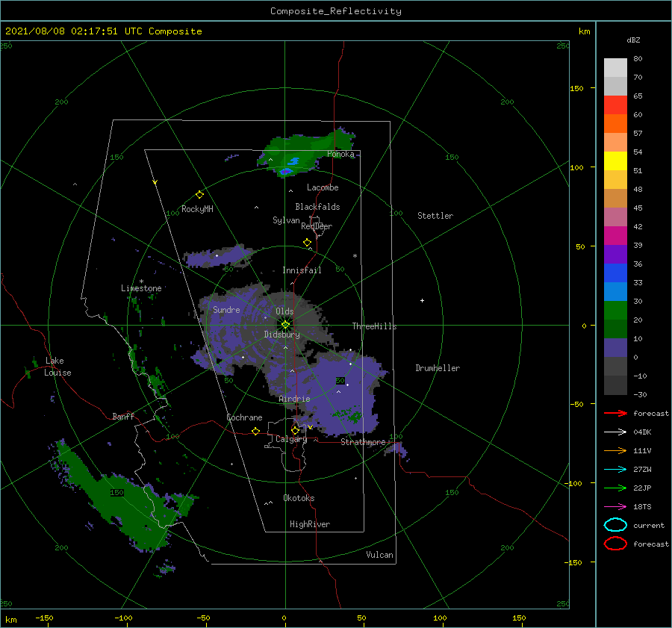Click the 33 dBZ blue swatch
The width and height of the screenshot is (672, 628).
[615, 273]
